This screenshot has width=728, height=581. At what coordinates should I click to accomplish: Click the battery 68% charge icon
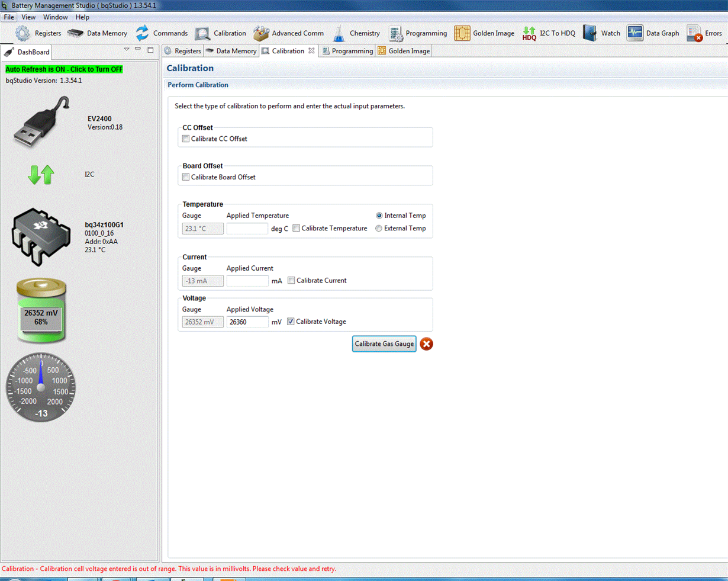41,310
